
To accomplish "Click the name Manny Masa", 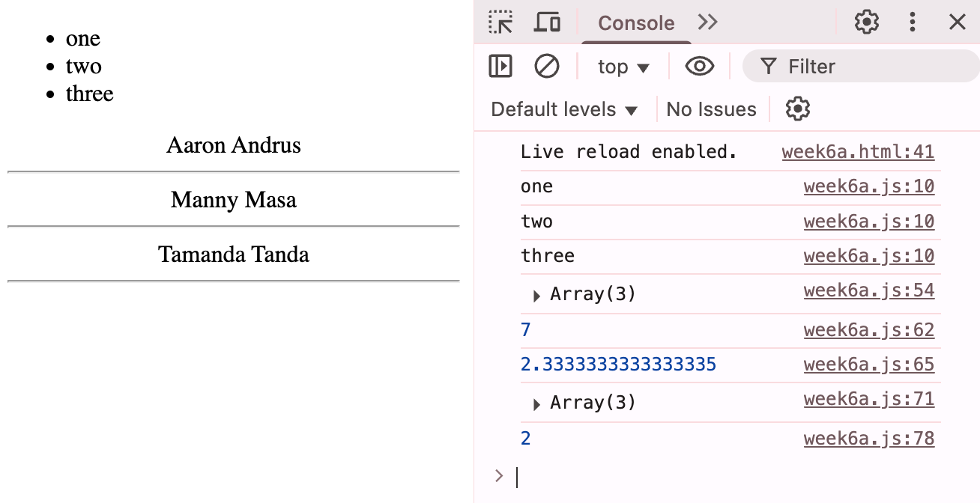I will [x=234, y=200].
